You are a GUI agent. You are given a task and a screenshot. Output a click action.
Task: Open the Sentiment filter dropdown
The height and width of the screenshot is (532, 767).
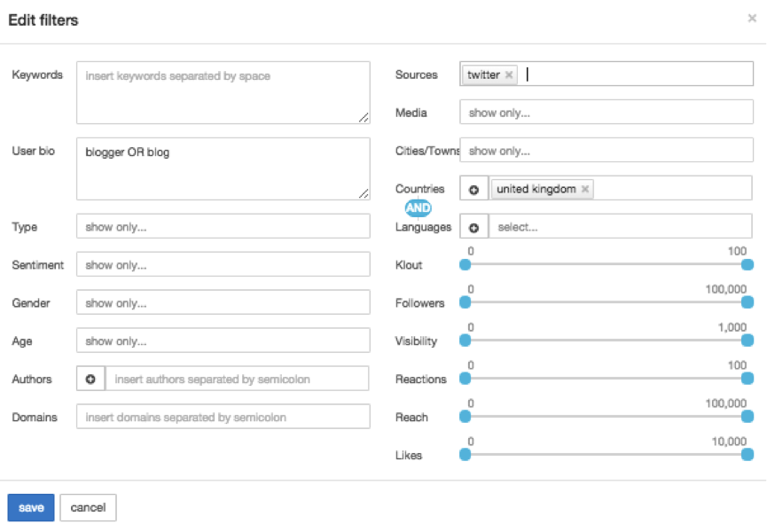[x=223, y=265]
